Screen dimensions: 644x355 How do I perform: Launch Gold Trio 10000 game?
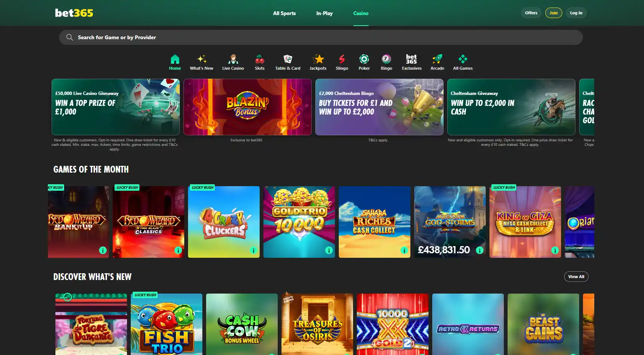coord(299,222)
